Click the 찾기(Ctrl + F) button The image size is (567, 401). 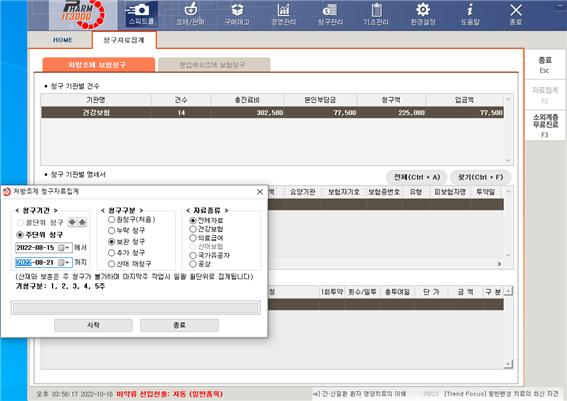[x=481, y=178]
